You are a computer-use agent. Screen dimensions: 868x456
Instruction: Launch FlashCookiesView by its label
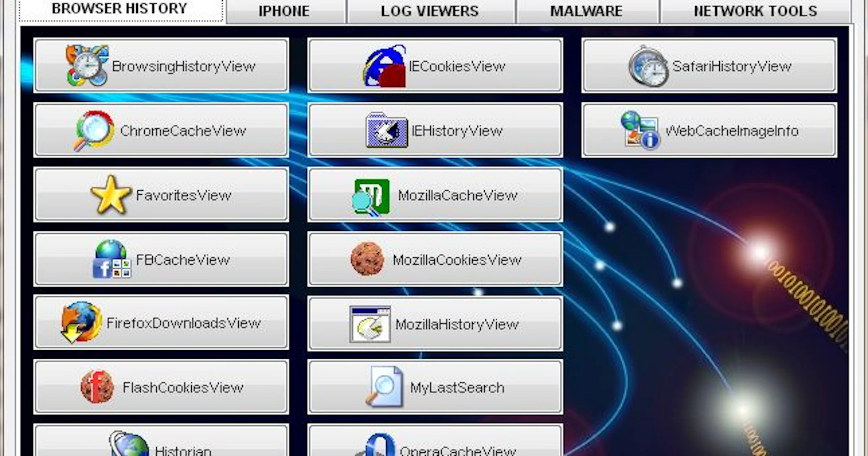[x=183, y=388]
